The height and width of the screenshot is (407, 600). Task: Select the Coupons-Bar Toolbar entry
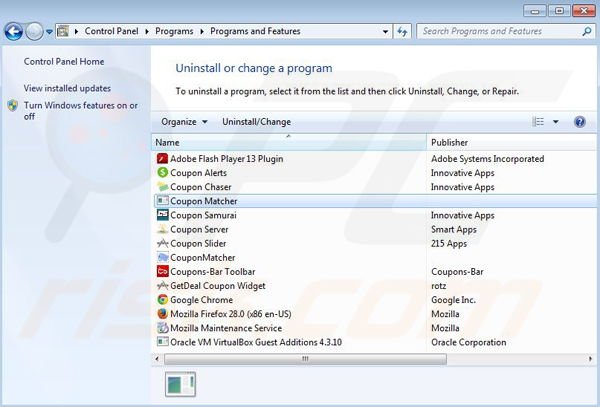[x=212, y=272]
